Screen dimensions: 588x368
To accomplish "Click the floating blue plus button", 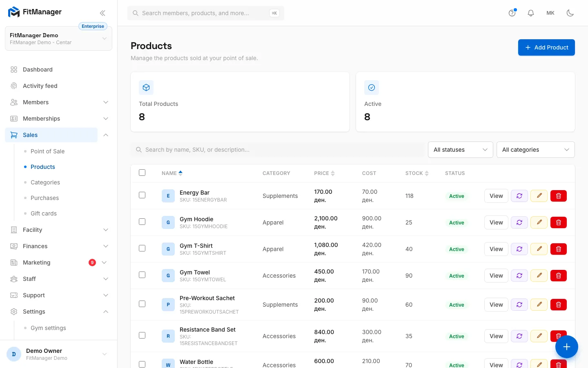I will [567, 347].
